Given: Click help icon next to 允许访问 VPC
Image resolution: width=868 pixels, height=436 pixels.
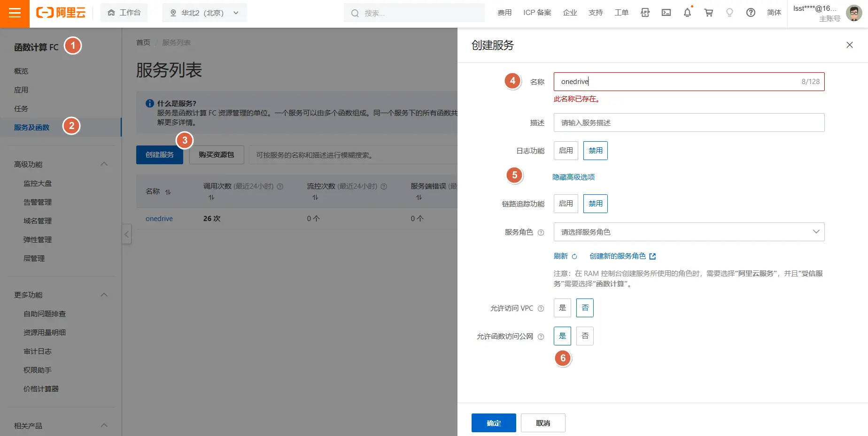Looking at the screenshot, I should [541, 308].
